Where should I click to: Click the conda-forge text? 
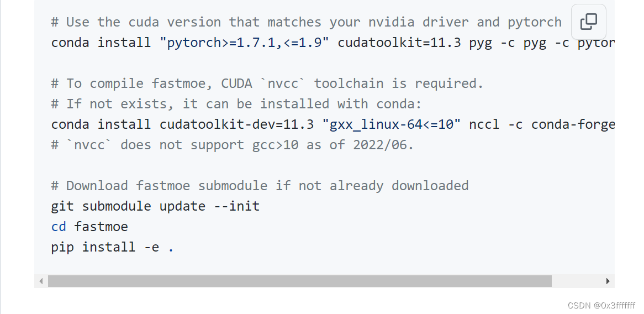(x=573, y=124)
